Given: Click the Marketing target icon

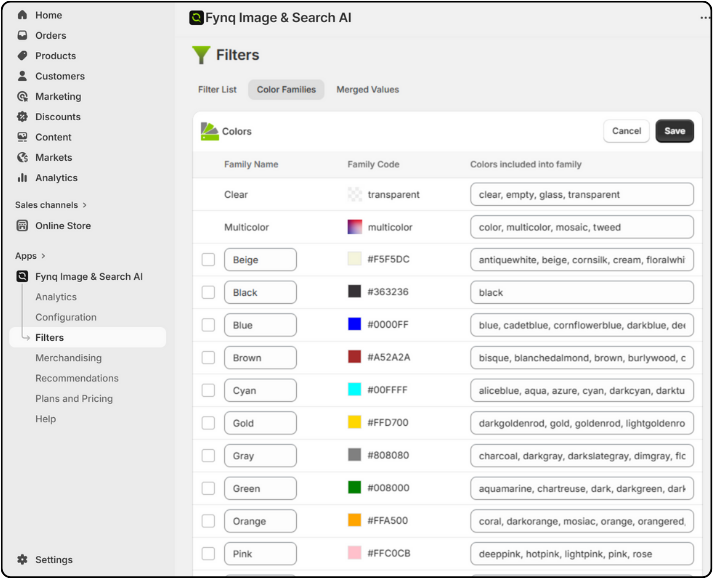Looking at the screenshot, I should coord(22,97).
